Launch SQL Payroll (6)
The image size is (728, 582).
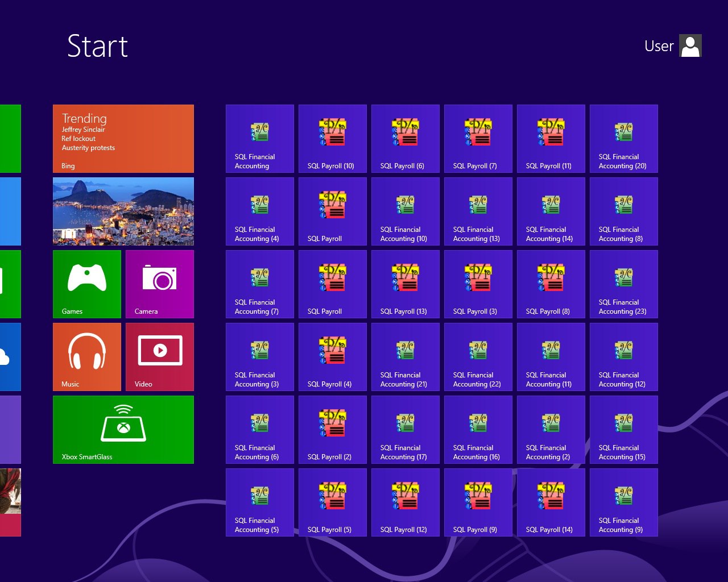click(406, 139)
